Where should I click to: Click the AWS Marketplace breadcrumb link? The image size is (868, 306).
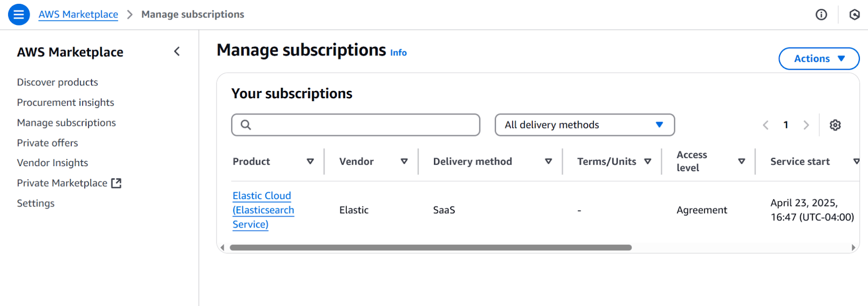78,15
